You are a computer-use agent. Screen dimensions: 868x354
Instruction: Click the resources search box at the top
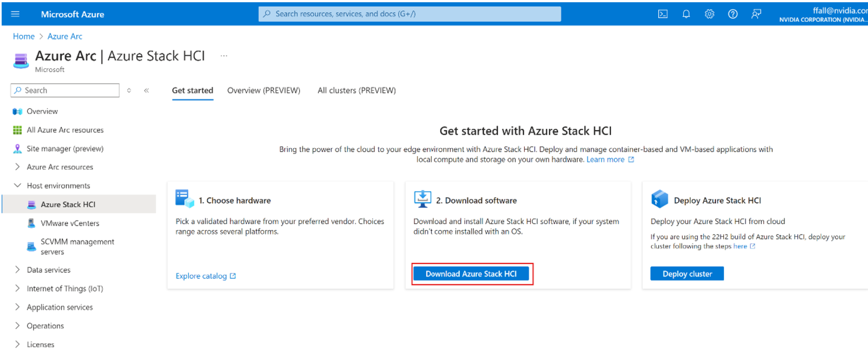(x=409, y=14)
